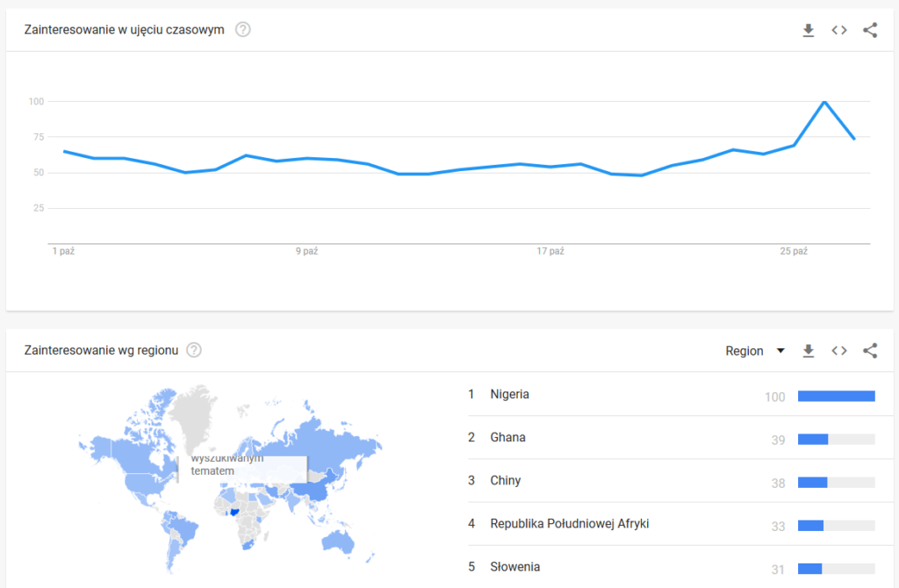899x588 pixels.
Task: Open help for Zainteresowanie w ujęciu czasowym
Action: pyautogui.click(x=243, y=30)
